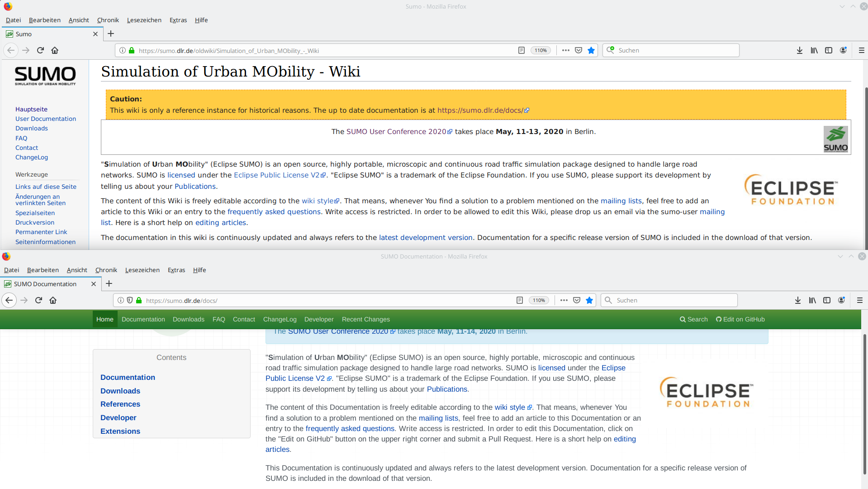The width and height of the screenshot is (868, 489).
Task: Open downloads panel in top window
Action: pyautogui.click(x=800, y=50)
